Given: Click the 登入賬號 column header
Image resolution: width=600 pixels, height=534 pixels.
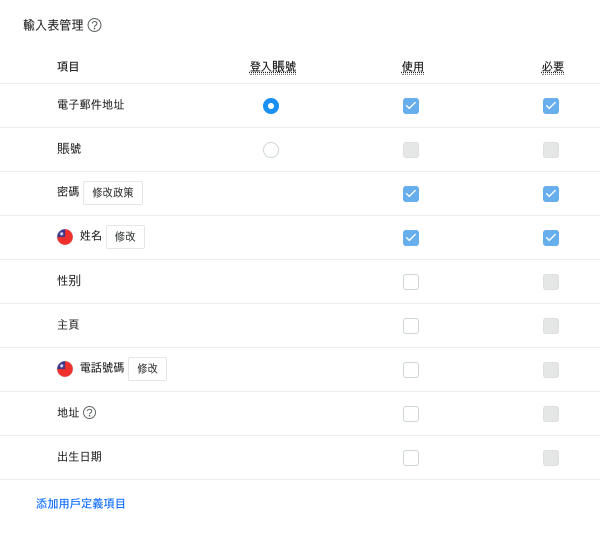Looking at the screenshot, I should (x=273, y=67).
